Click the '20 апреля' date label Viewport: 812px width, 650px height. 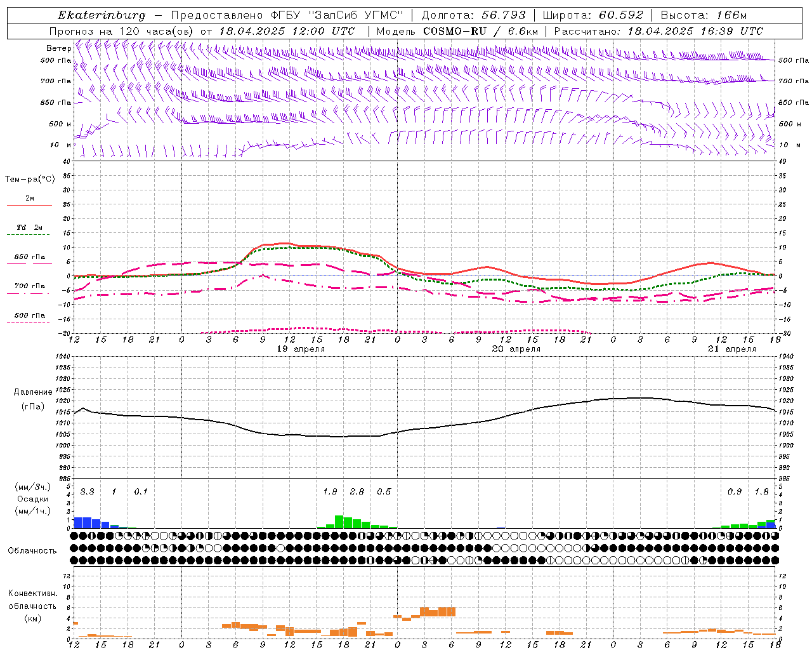[516, 349]
